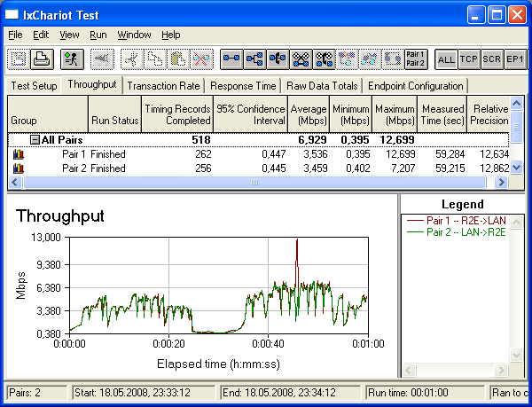Screen dimensions: 532x407
Task: Open the Help menu
Action: 170,35
